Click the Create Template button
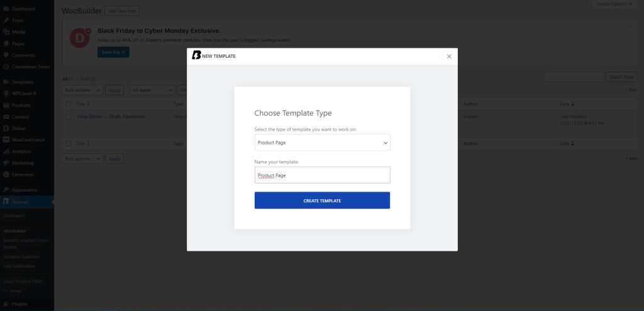 tap(323, 200)
